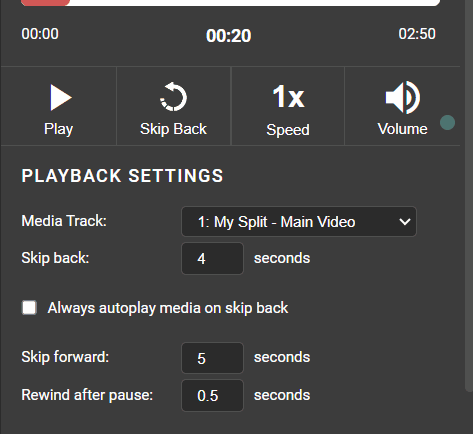
Task: Click the Play label text
Action: pos(59,129)
